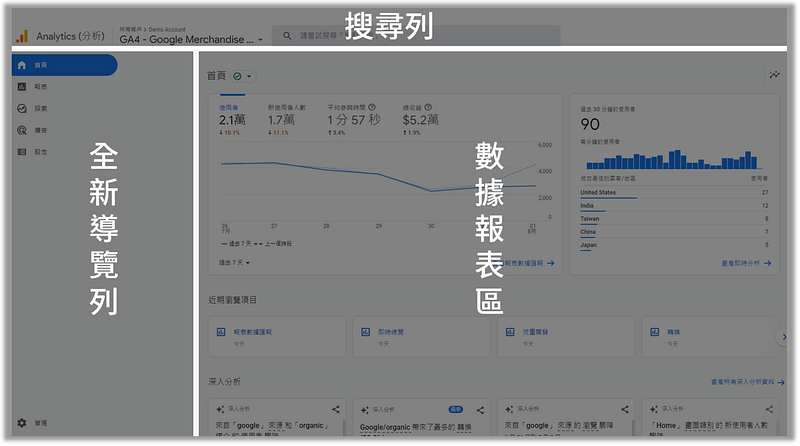
Task: Select the 使用者 Users metric tab (2.1萬)
Action: click(233, 120)
